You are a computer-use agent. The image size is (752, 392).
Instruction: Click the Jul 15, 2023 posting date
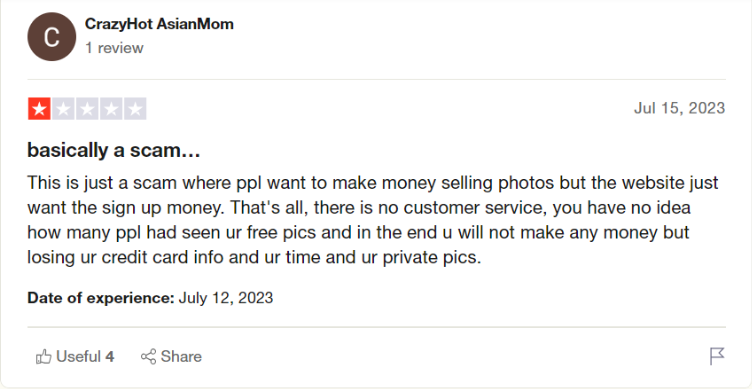pos(679,108)
